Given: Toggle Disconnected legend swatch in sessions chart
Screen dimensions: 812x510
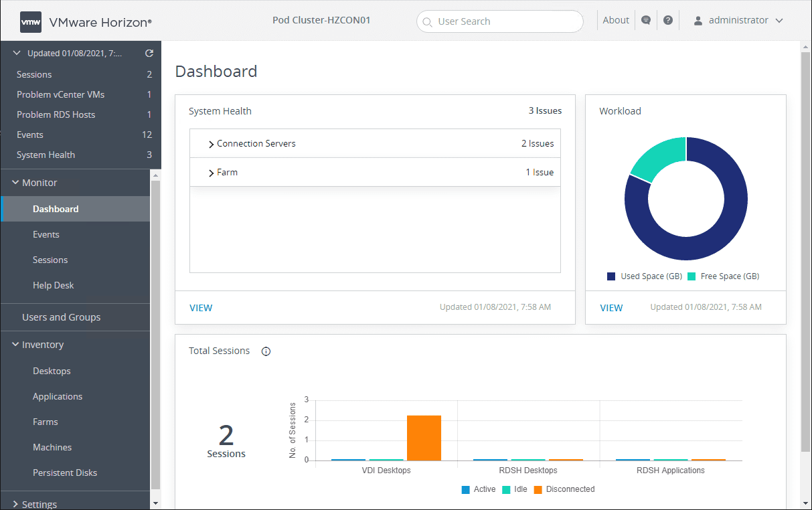Looking at the screenshot, I should (538, 489).
